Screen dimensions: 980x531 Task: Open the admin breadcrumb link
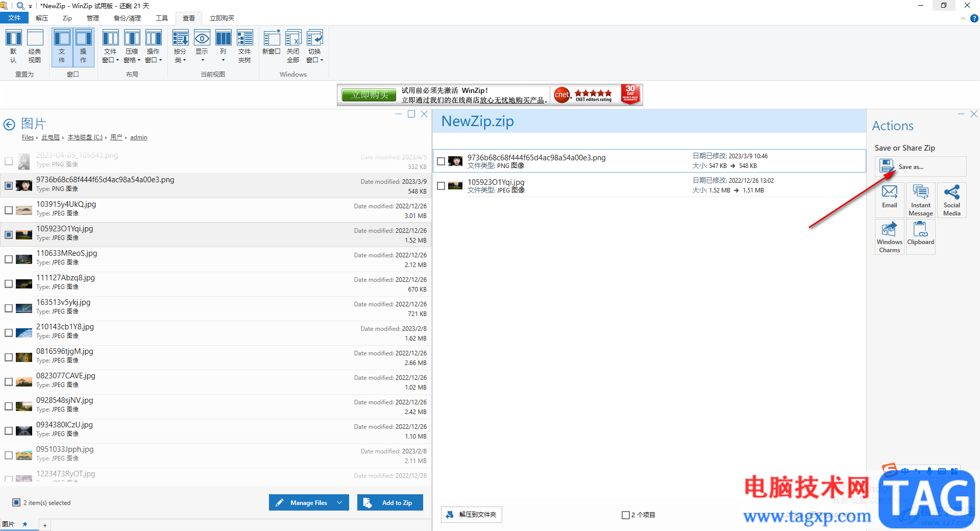tap(139, 137)
